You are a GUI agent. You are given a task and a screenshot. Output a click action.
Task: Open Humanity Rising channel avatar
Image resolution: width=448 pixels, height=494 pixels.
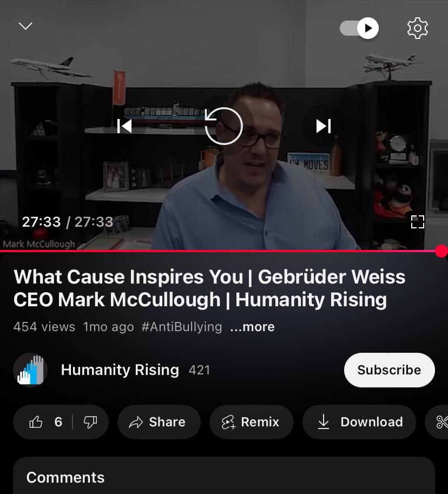tap(30, 370)
